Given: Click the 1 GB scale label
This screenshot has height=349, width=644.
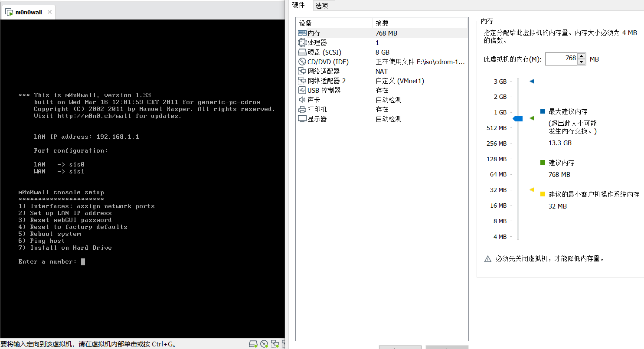Looking at the screenshot, I should 500,112.
